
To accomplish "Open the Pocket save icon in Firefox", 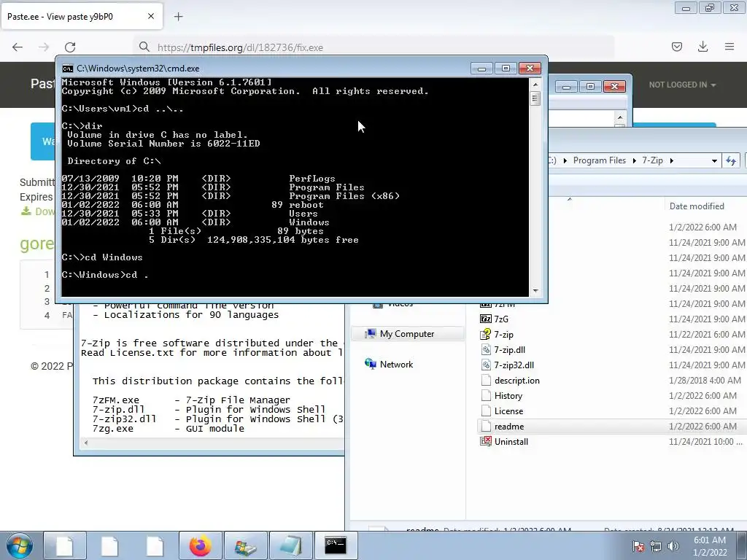I will 677,47.
